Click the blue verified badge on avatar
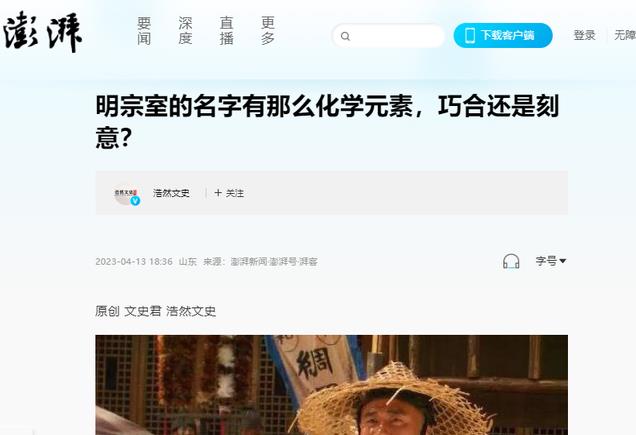Image resolution: width=636 pixels, height=435 pixels. pyautogui.click(x=135, y=200)
